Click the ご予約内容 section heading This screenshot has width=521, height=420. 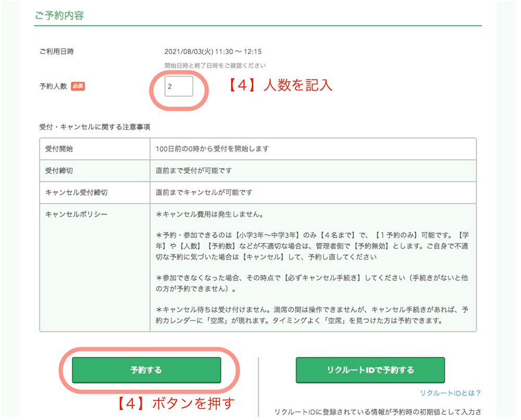click(59, 16)
